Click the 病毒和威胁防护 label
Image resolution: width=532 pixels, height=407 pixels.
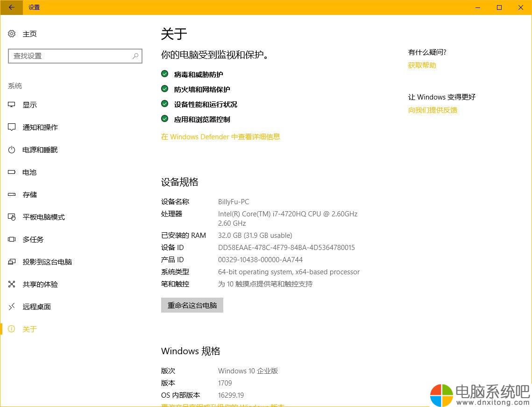click(x=199, y=74)
